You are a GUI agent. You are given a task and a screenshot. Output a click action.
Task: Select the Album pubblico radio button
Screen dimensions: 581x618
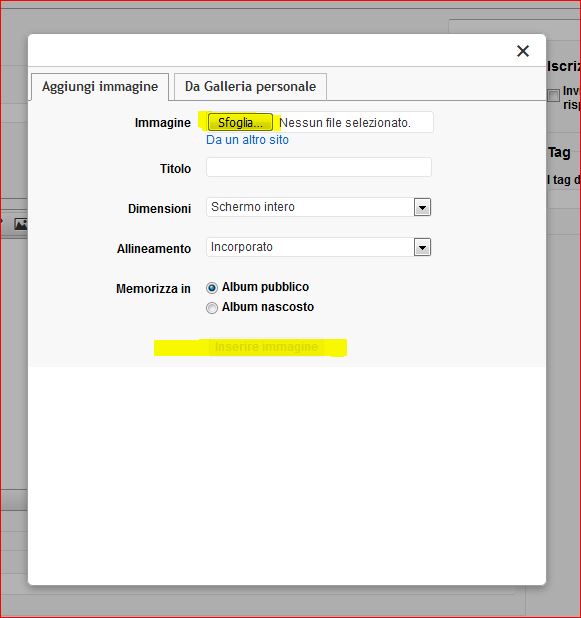212,288
